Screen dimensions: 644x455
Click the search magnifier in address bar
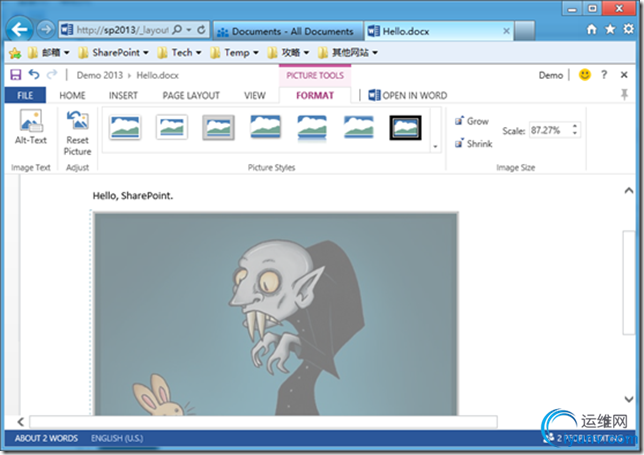coord(177,30)
